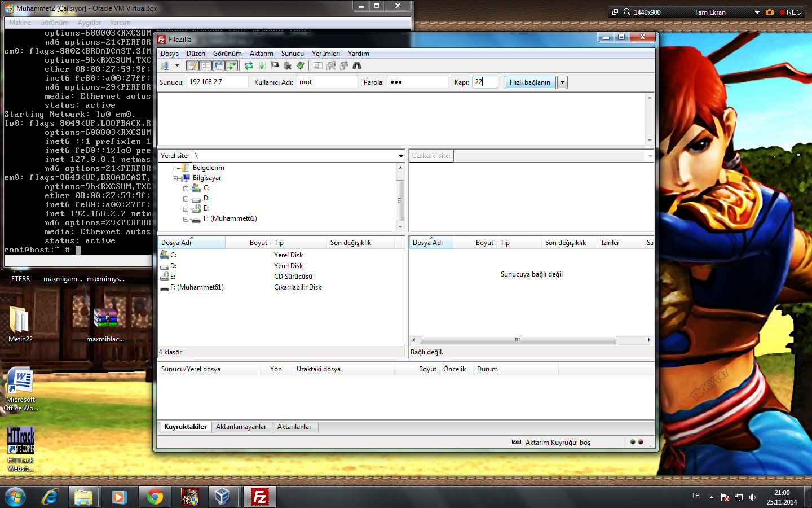Click the Parola password field
The width and height of the screenshot is (812, 508).
click(x=418, y=82)
